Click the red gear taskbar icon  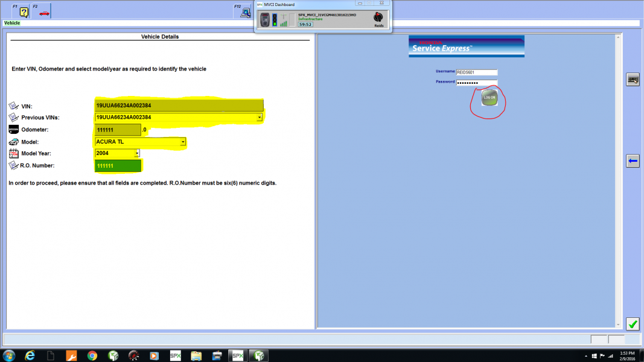coord(133,355)
